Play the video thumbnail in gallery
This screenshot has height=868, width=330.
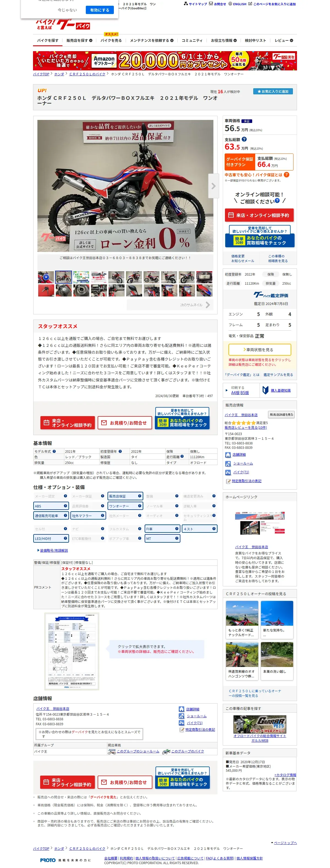coord(46,277)
